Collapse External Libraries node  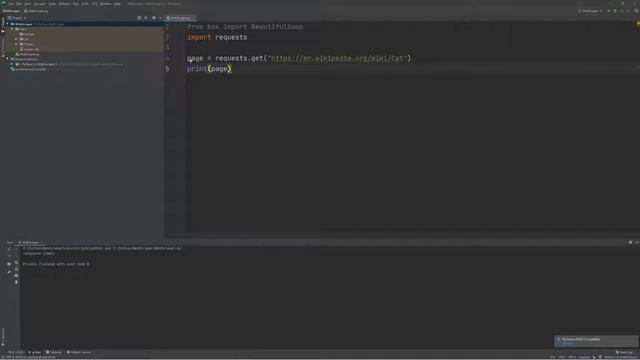[x=7, y=59]
